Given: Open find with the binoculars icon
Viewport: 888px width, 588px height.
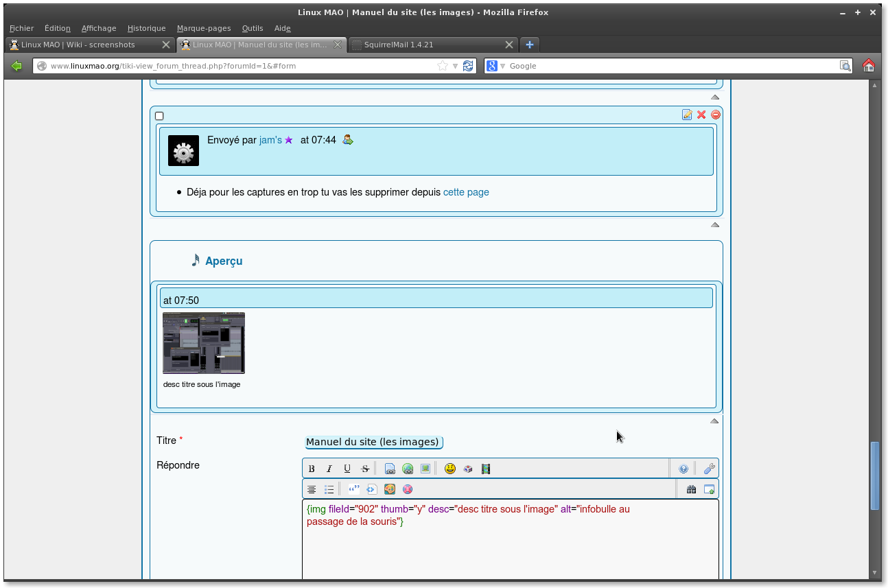Looking at the screenshot, I should tap(691, 489).
